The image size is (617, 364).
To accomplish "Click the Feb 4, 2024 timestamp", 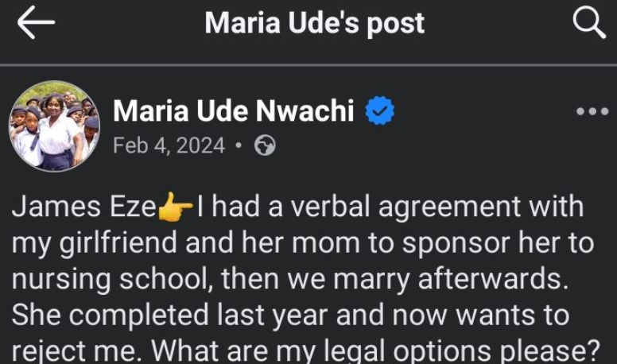I will tap(169, 146).
